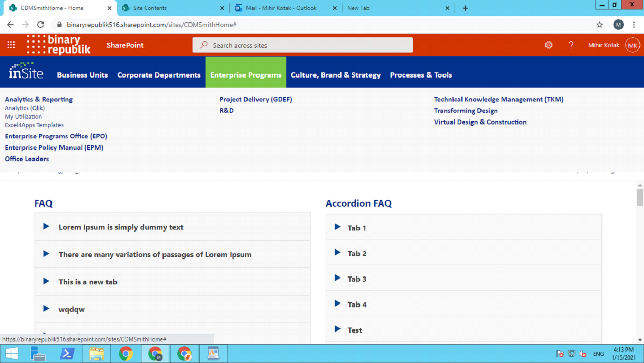Open the MK account profile avatar
Image resolution: width=644 pixels, height=363 pixels.
coord(632,45)
